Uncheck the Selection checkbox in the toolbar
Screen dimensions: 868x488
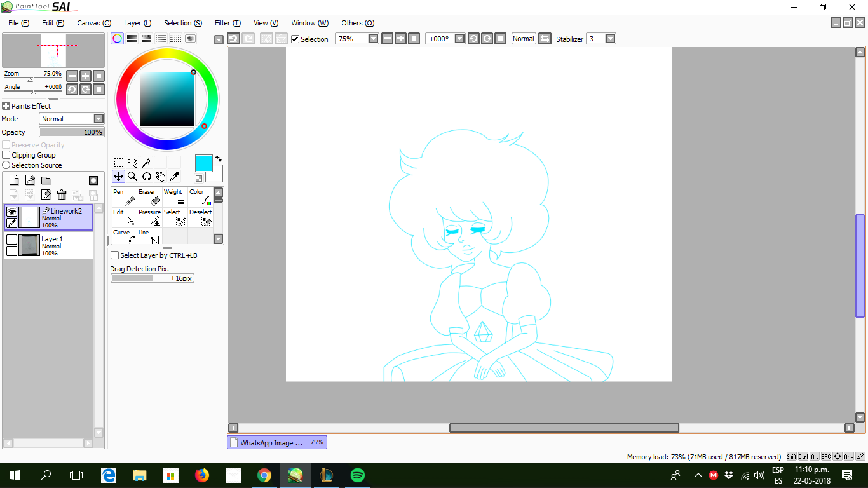pyautogui.click(x=295, y=39)
